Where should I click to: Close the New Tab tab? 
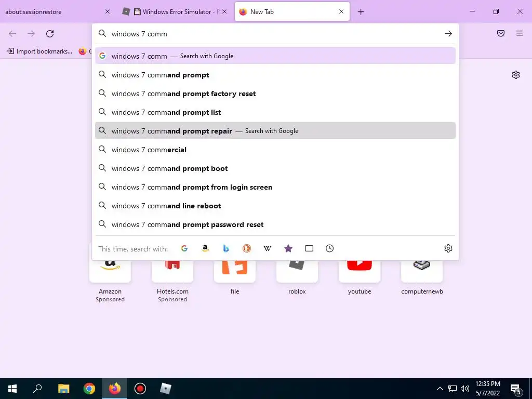click(x=341, y=11)
